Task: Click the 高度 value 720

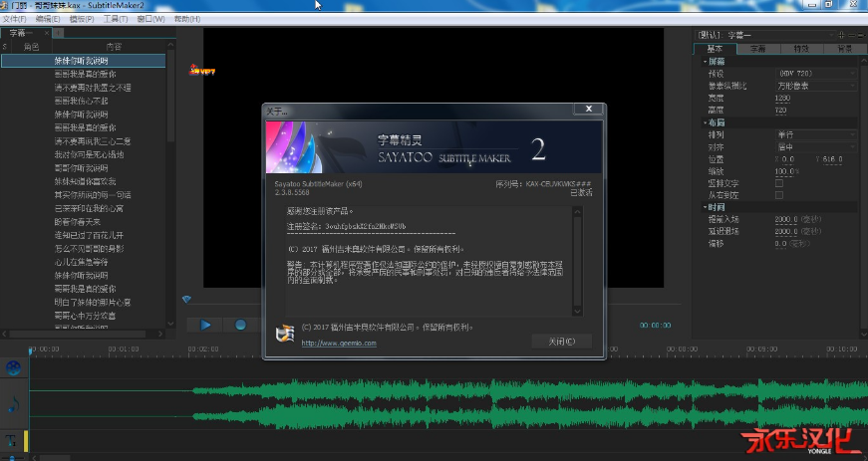Action: [x=780, y=110]
